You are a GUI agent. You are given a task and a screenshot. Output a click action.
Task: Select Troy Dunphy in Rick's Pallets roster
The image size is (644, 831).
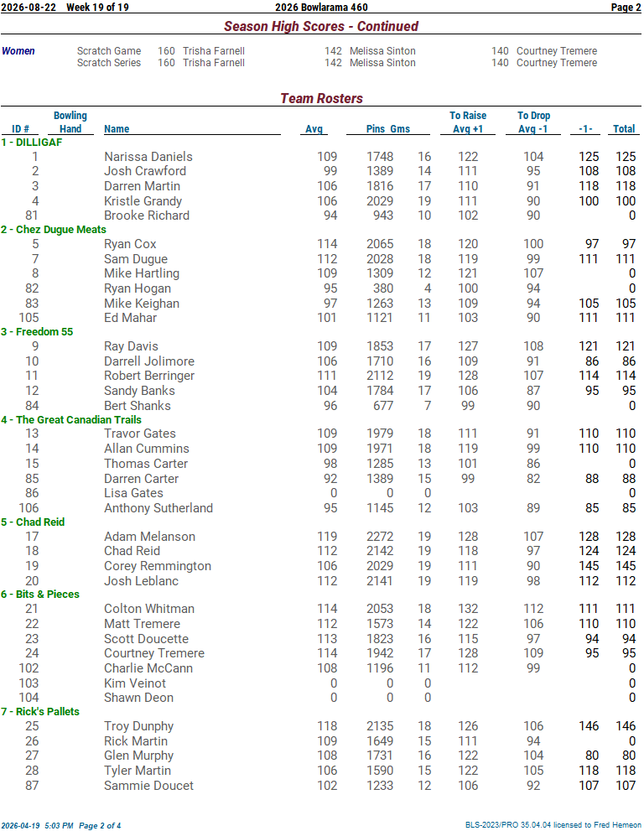point(138,726)
